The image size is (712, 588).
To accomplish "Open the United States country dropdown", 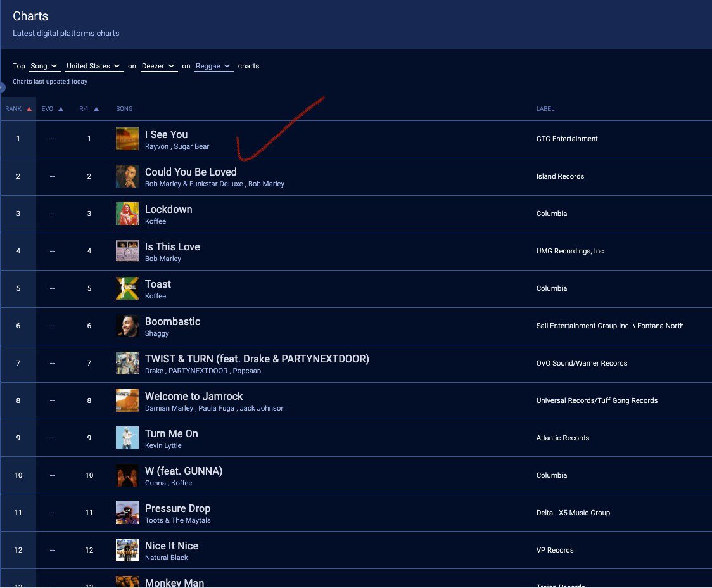I will click(x=94, y=67).
